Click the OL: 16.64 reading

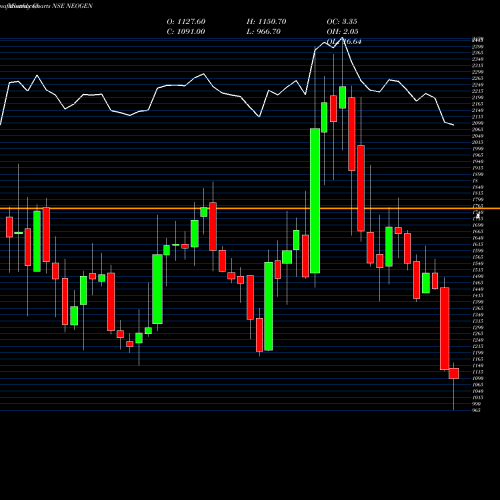(x=344, y=41)
